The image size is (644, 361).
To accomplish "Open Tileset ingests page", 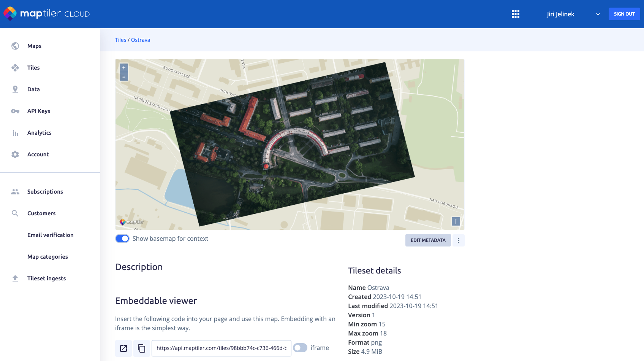I will coord(46,278).
